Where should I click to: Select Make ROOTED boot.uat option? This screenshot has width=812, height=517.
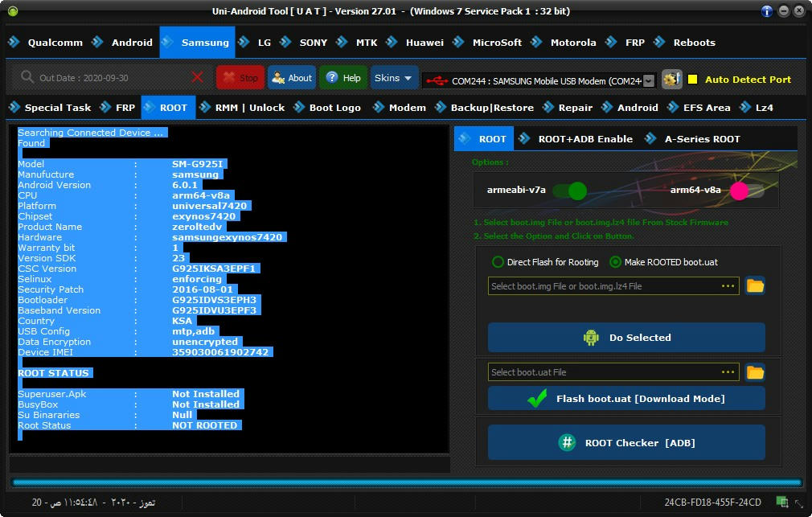click(663, 262)
